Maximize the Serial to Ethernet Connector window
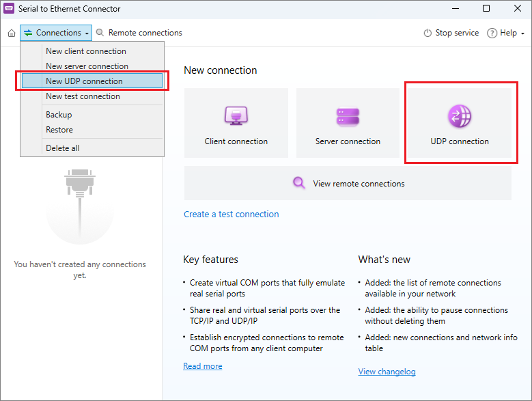This screenshot has width=532, height=401. click(x=486, y=8)
